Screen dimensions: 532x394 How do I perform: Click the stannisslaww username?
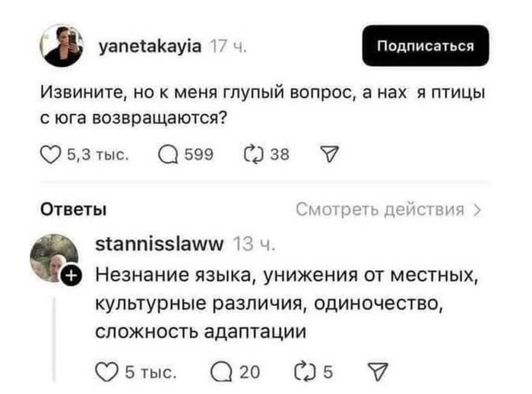tap(158, 244)
